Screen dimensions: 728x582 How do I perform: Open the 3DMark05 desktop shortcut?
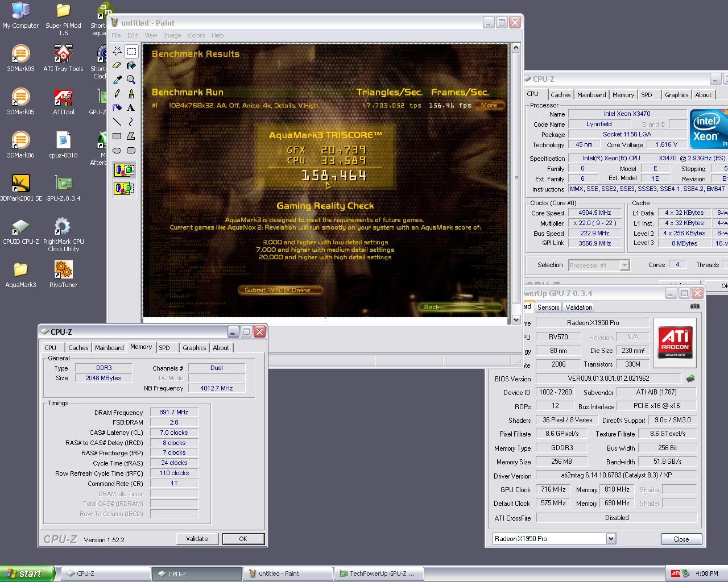(20, 102)
